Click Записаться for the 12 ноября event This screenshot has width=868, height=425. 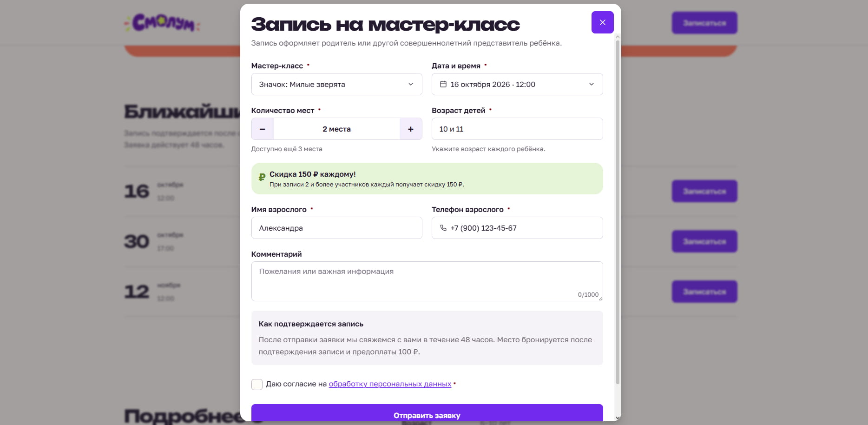pyautogui.click(x=704, y=292)
